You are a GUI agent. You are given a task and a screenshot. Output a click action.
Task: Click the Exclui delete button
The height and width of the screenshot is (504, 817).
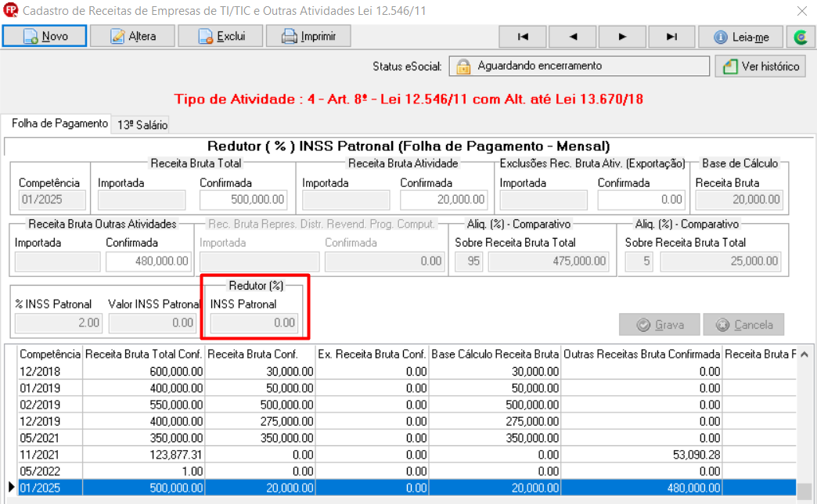[x=221, y=37]
